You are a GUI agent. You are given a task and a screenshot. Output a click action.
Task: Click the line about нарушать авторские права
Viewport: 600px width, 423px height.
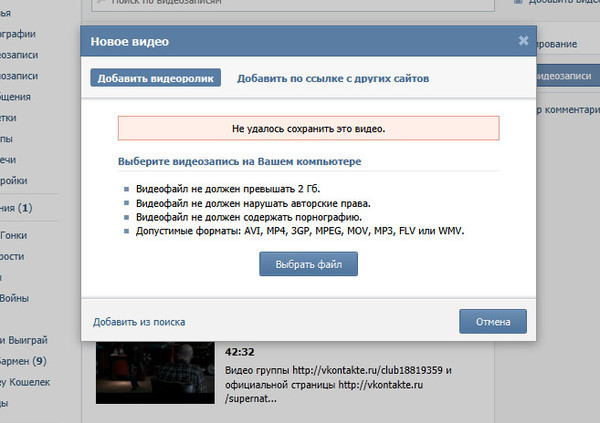tap(253, 203)
